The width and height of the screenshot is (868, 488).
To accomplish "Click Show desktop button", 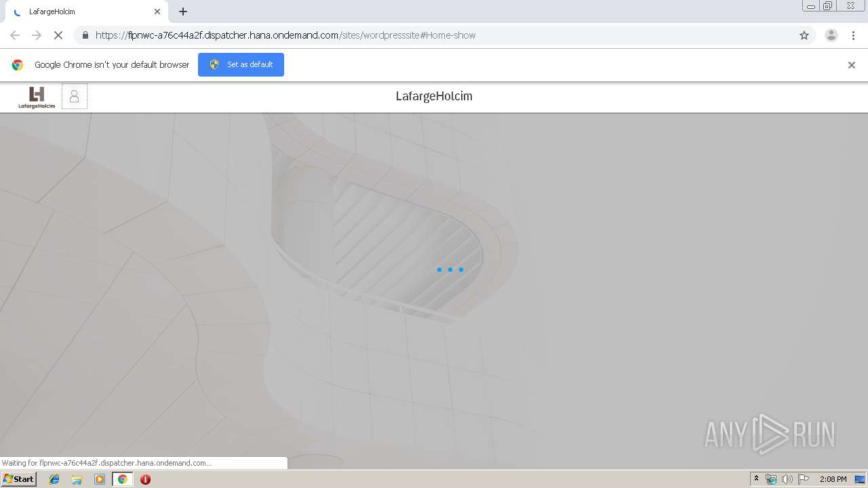I will coord(861,479).
